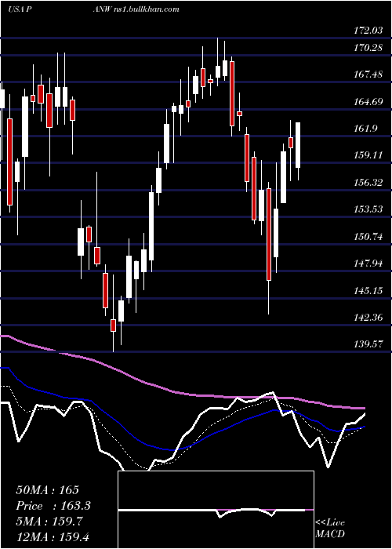This screenshot has height=549, width=392.
Task: Click the ns1.bullkhan.com header text
Action: pyautogui.click(x=146, y=9)
